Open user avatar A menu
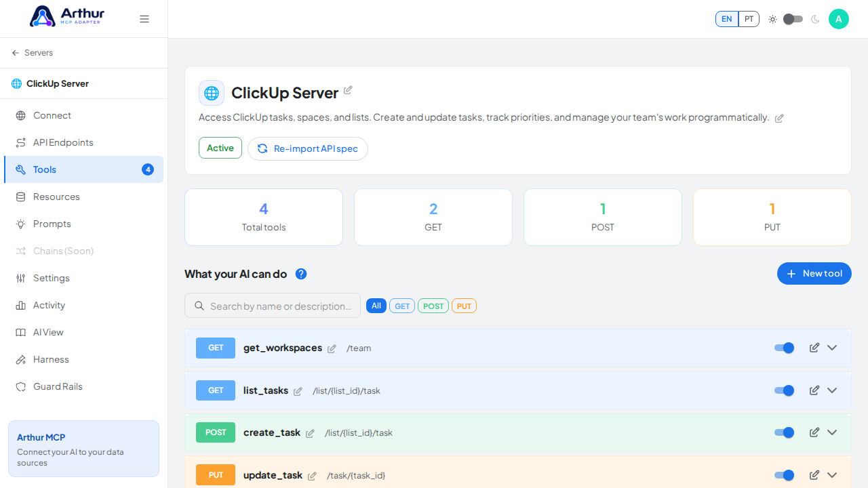868x488 pixels. click(x=839, y=19)
